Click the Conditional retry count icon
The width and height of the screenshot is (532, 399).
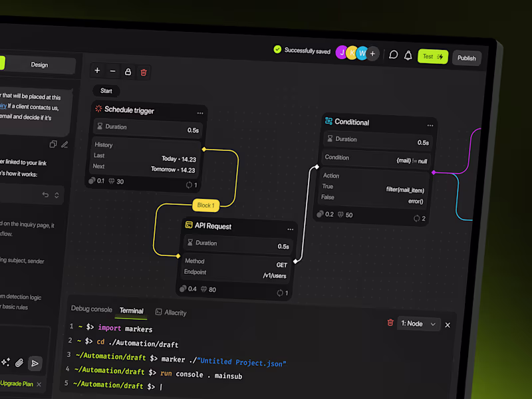coord(416,218)
